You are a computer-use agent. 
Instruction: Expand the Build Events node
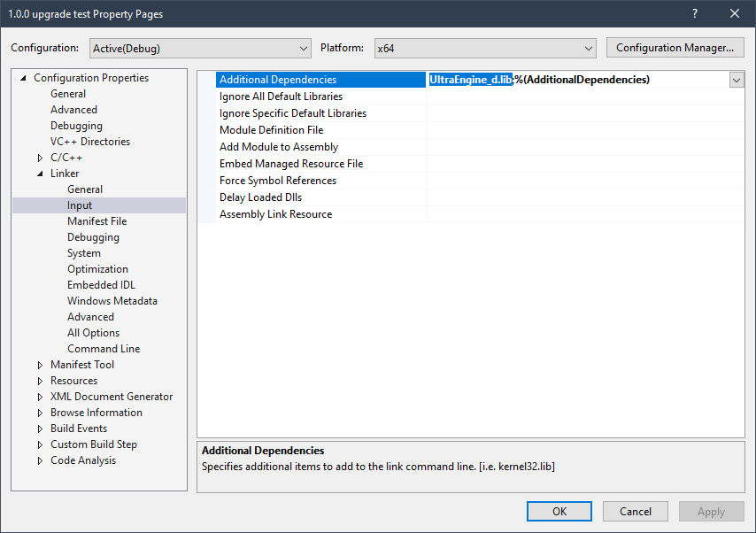click(x=40, y=429)
